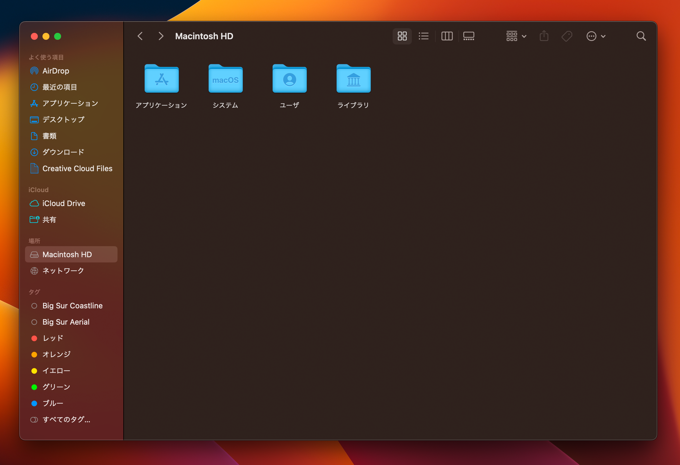Viewport: 680px width, 465px height.
Task: Go forward with the right chevron
Action: click(161, 36)
